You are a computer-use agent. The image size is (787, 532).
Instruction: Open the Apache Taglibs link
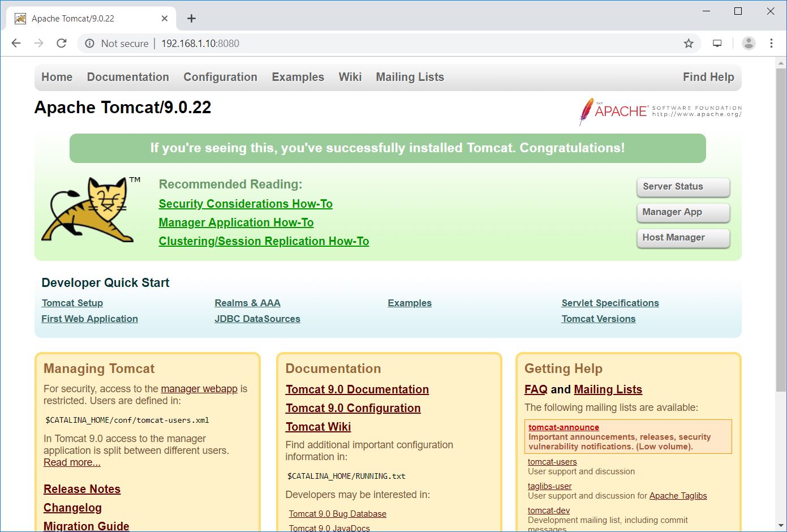[678, 496]
